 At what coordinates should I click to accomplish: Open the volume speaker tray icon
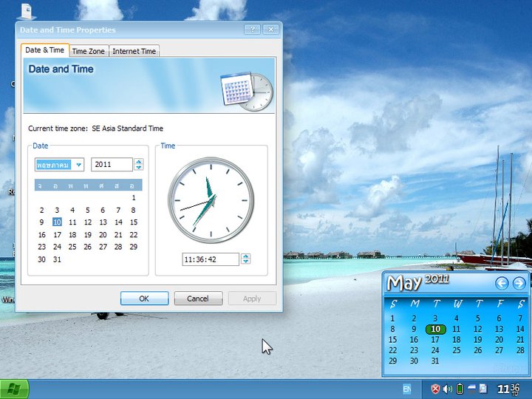[x=448, y=389]
